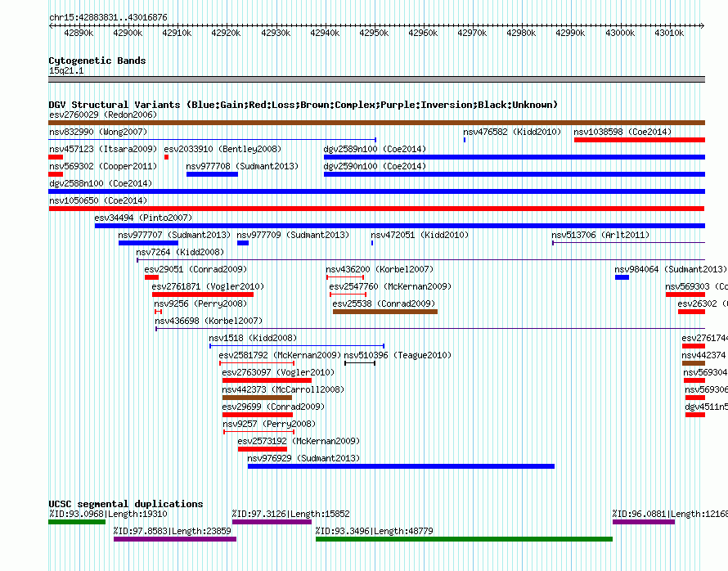Click the brown bar under esv2760029
Image resolution: width=728 pixels, height=571 pixels.
pos(376,123)
